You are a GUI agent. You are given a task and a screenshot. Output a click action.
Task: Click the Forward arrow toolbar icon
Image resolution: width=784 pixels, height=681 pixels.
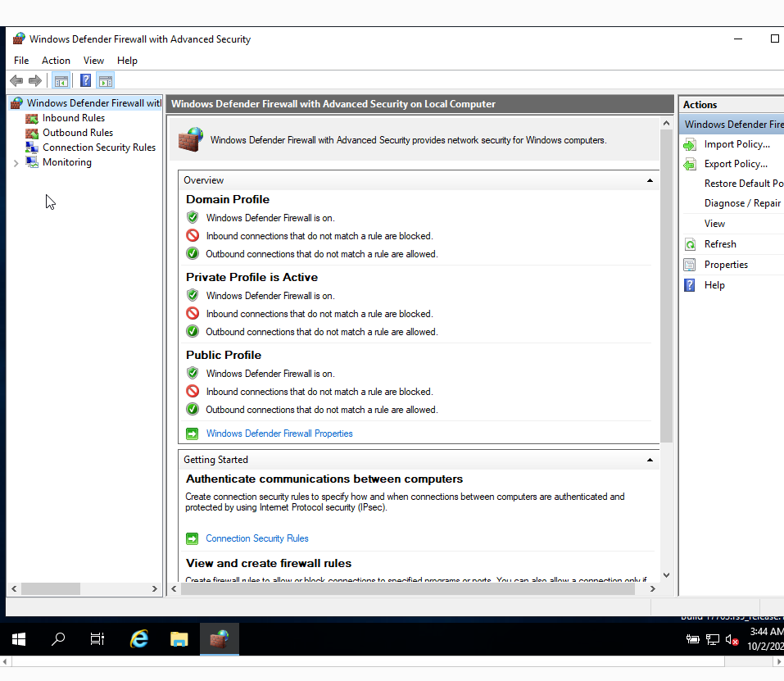(x=35, y=80)
